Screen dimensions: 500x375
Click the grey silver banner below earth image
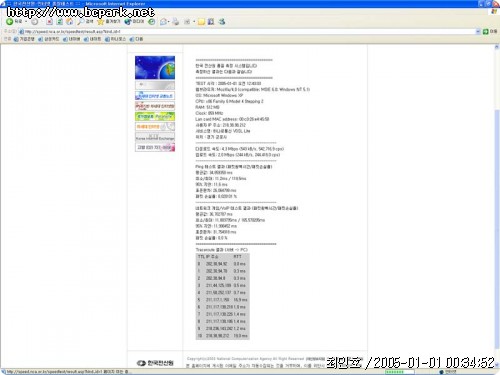pyautogui.click(x=155, y=85)
